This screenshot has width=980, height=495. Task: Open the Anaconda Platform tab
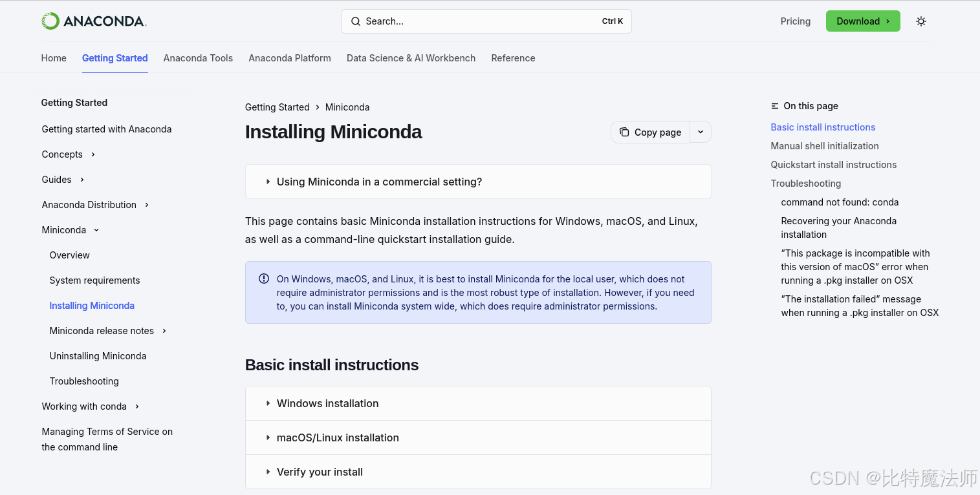pos(290,58)
